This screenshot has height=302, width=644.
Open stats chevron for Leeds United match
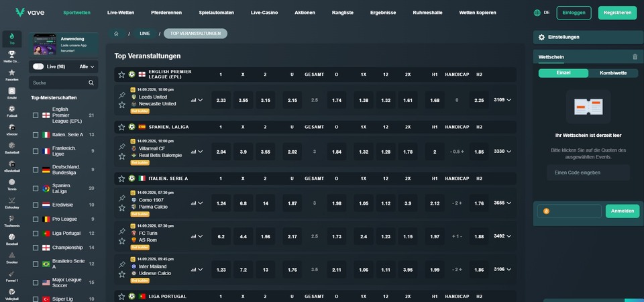201,100
